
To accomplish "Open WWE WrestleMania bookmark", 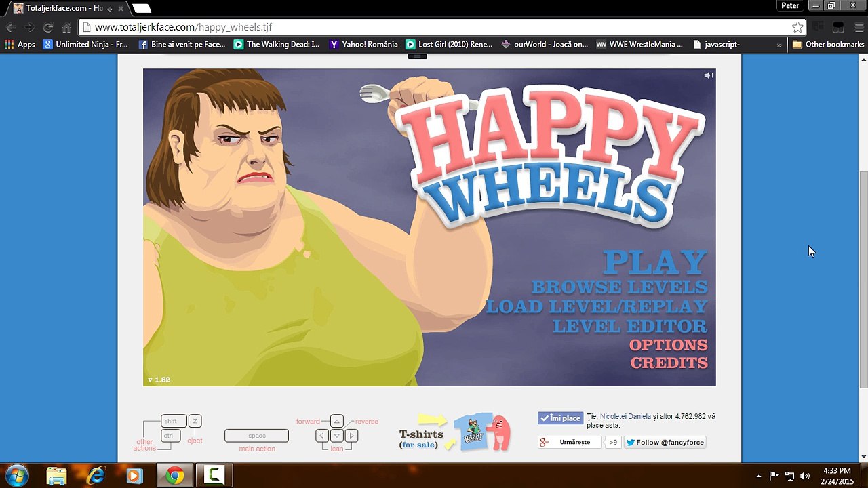I will [x=639, y=45].
